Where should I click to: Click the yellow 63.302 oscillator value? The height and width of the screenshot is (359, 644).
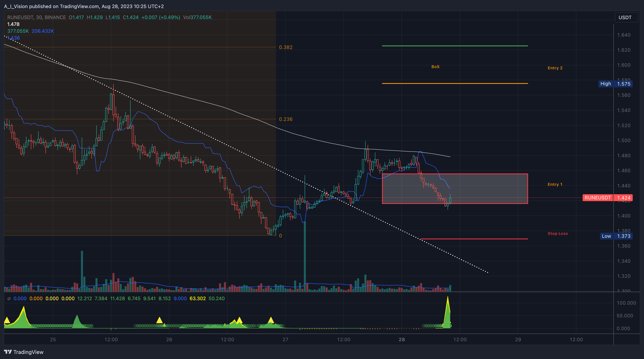[197, 298]
